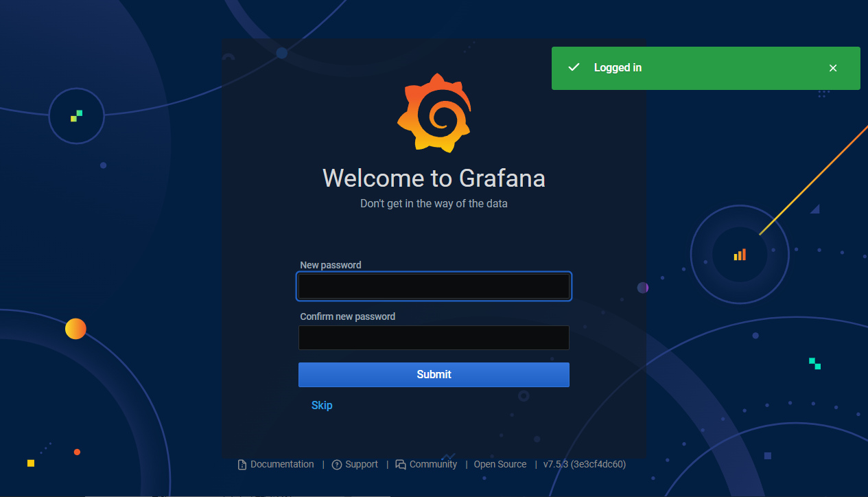The image size is (868, 497).
Task: Click the Grafana swirl logo
Action: (434, 113)
